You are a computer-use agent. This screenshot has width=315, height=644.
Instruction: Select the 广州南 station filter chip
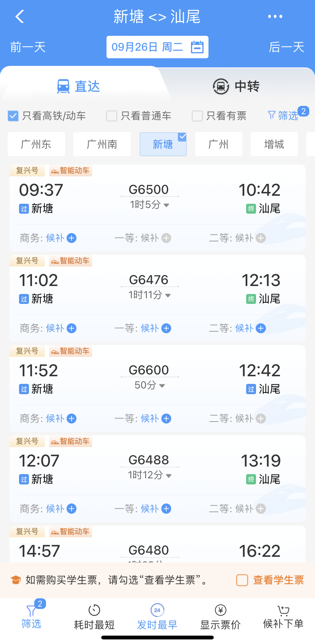(x=102, y=144)
